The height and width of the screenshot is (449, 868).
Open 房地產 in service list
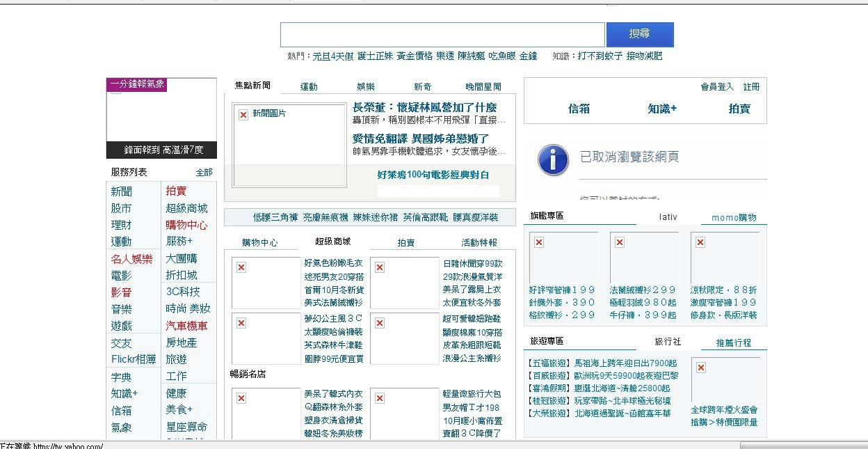(x=182, y=342)
